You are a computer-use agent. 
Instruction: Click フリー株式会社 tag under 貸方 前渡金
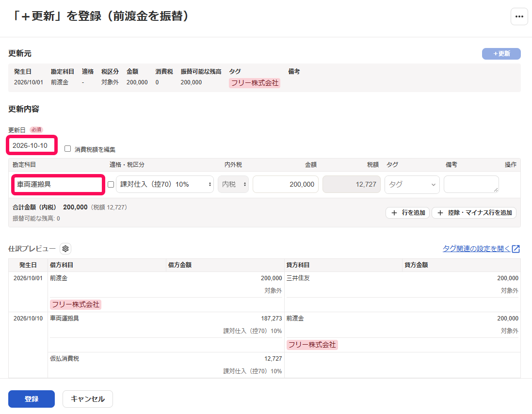(312, 345)
